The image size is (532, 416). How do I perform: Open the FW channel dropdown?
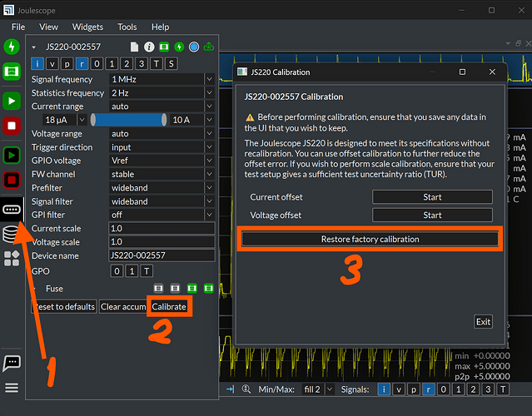pos(162,174)
